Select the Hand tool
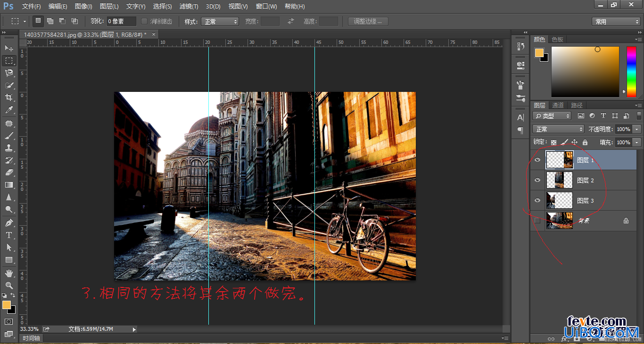 (x=9, y=273)
